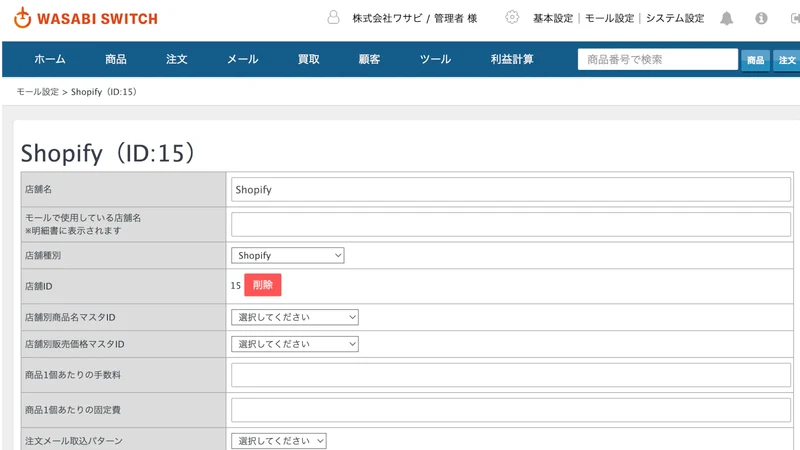Click Shopify (ID:15) in the breadcrumb

point(104,92)
